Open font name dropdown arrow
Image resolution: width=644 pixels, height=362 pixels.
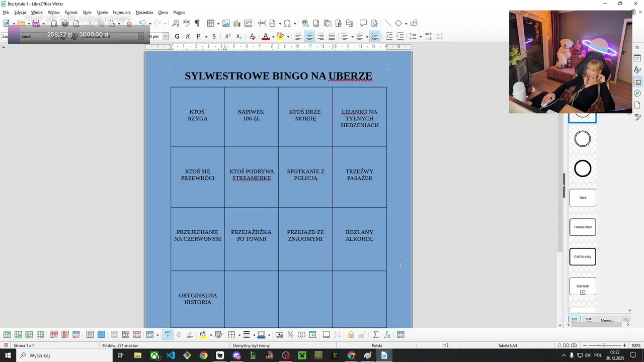pyautogui.click(x=141, y=36)
